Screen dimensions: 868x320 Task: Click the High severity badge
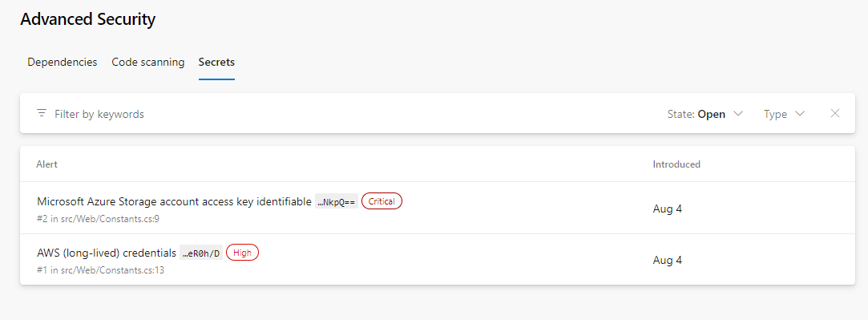243,253
